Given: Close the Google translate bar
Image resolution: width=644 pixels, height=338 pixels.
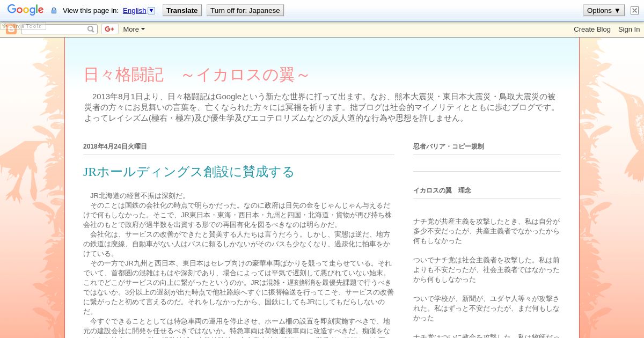Looking at the screenshot, I should tap(634, 10).
